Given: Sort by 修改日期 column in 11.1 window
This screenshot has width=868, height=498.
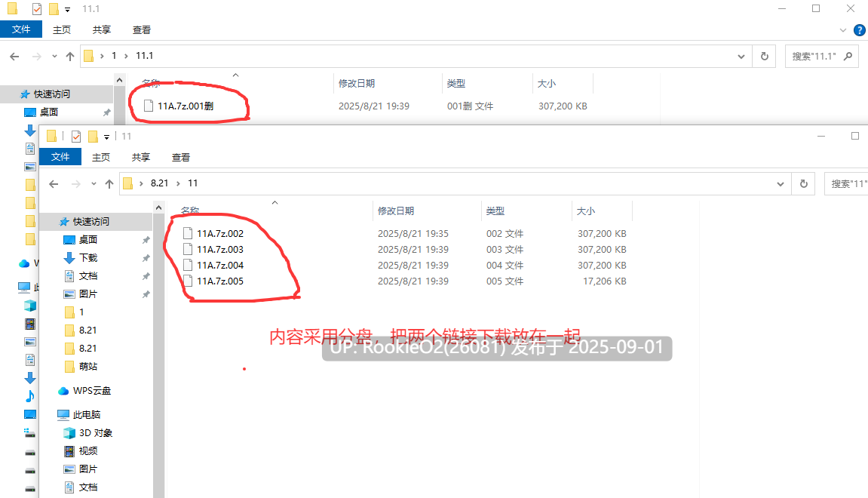Looking at the screenshot, I should coord(357,84).
